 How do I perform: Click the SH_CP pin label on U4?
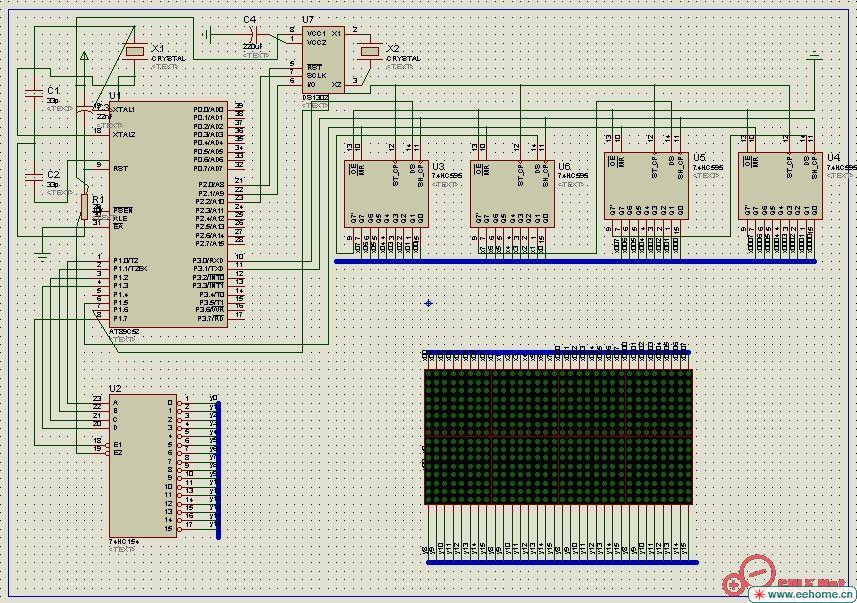[x=814, y=167]
